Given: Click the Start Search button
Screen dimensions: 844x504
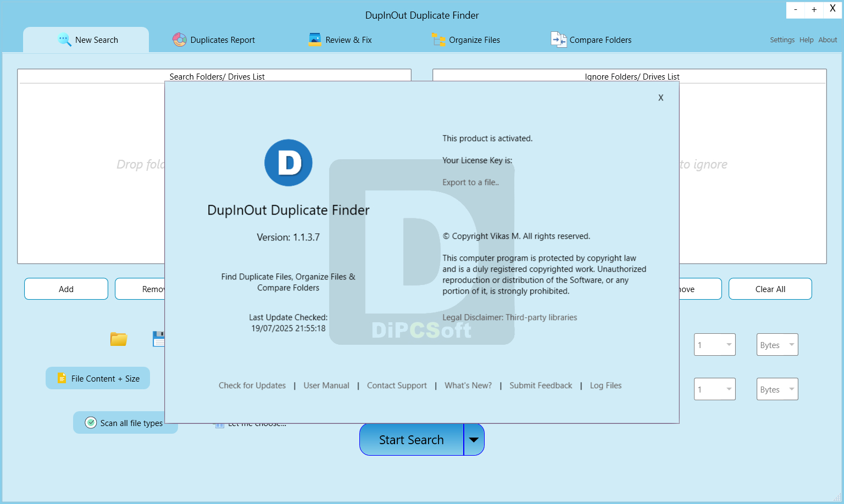Looking at the screenshot, I should pos(411,440).
